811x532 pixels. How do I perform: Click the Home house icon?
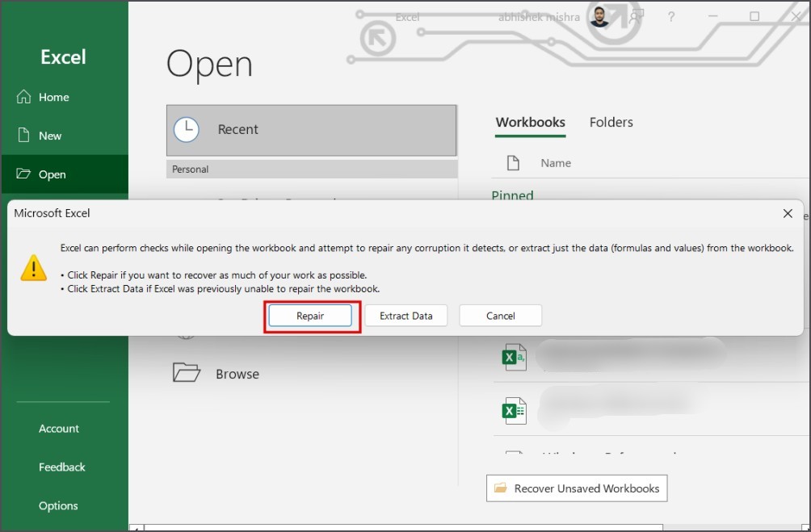[x=23, y=97]
